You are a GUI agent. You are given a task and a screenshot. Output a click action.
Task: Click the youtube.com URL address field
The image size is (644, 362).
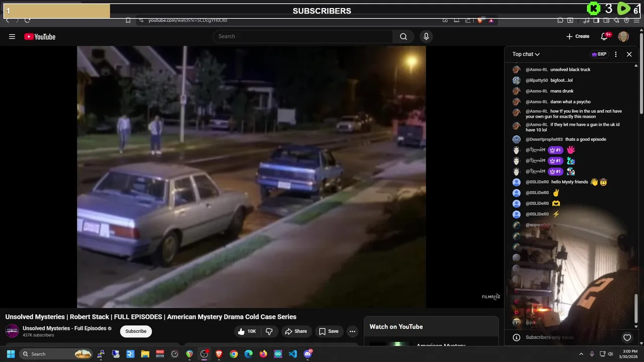point(188,20)
